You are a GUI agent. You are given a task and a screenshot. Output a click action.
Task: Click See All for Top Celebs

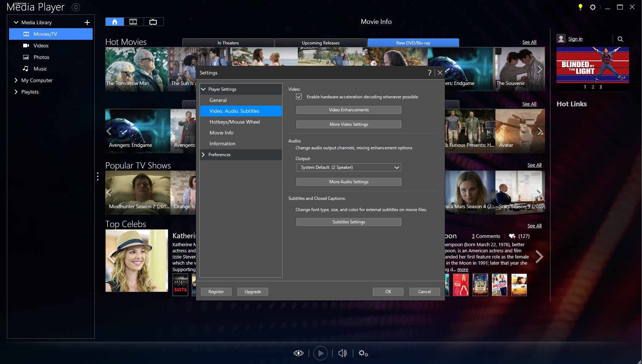click(534, 226)
